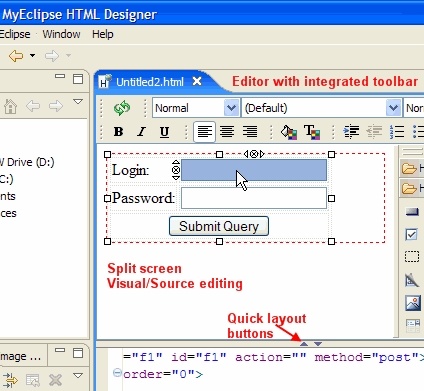Insert a numbered list
The width and height of the screenshot is (424, 391).
click(397, 132)
